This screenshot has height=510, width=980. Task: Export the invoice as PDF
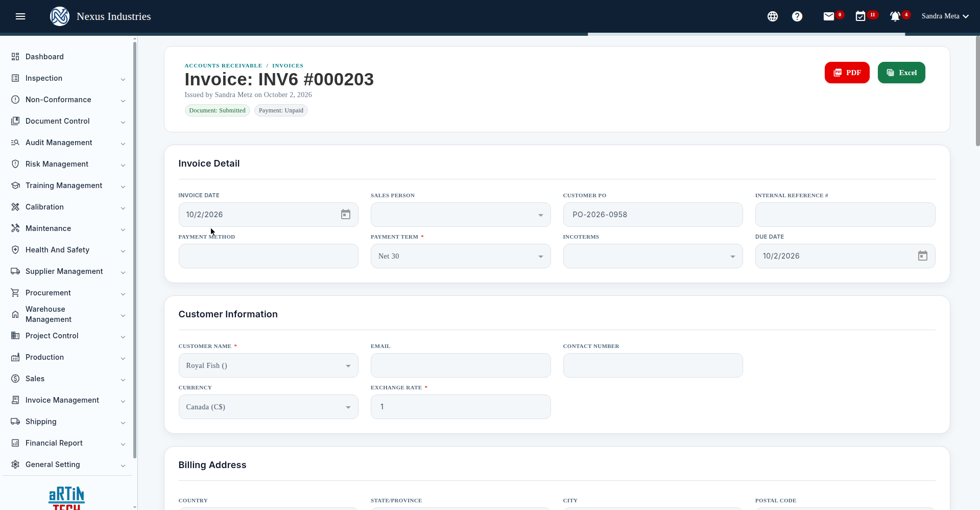(x=847, y=73)
